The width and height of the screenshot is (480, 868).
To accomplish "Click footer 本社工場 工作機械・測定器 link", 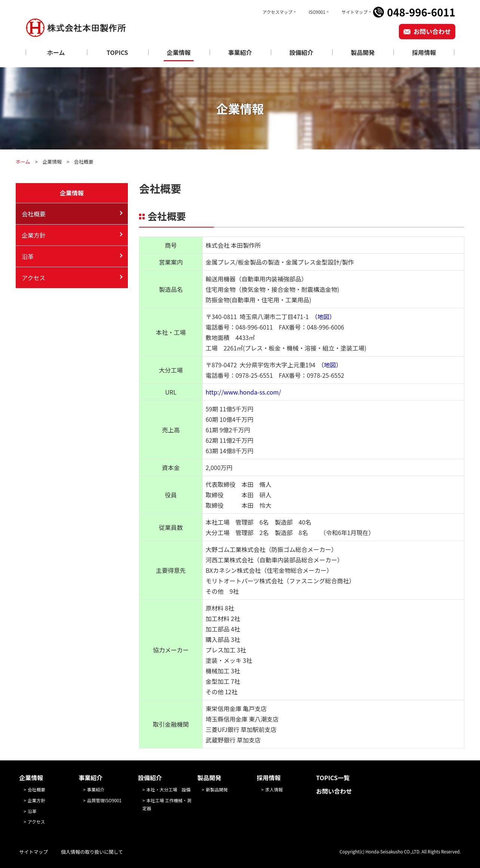I will tap(167, 804).
